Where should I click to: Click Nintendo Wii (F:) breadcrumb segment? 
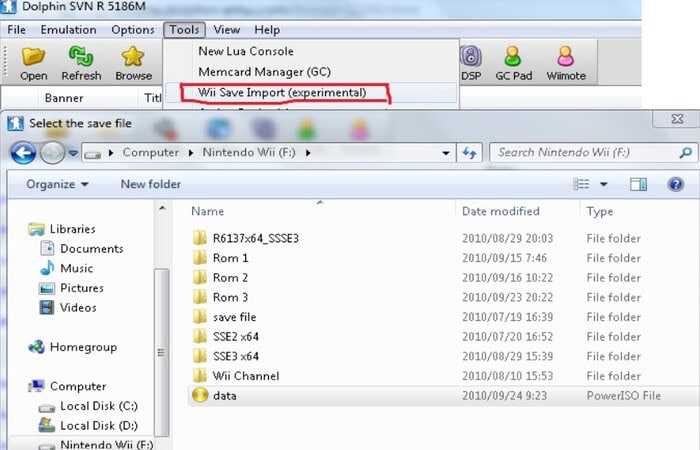249,153
